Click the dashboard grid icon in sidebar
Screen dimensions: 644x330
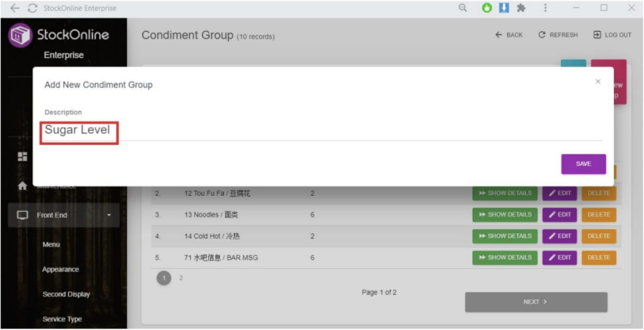coord(22,157)
